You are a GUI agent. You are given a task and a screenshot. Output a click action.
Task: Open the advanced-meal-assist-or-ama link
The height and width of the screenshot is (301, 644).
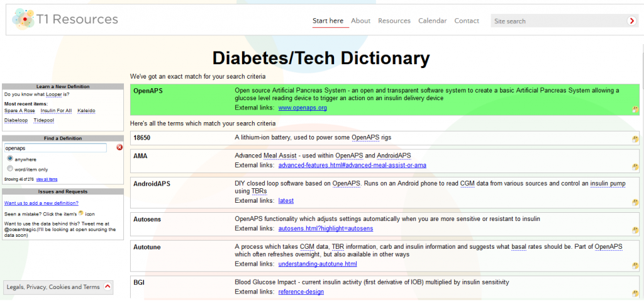[352, 166]
